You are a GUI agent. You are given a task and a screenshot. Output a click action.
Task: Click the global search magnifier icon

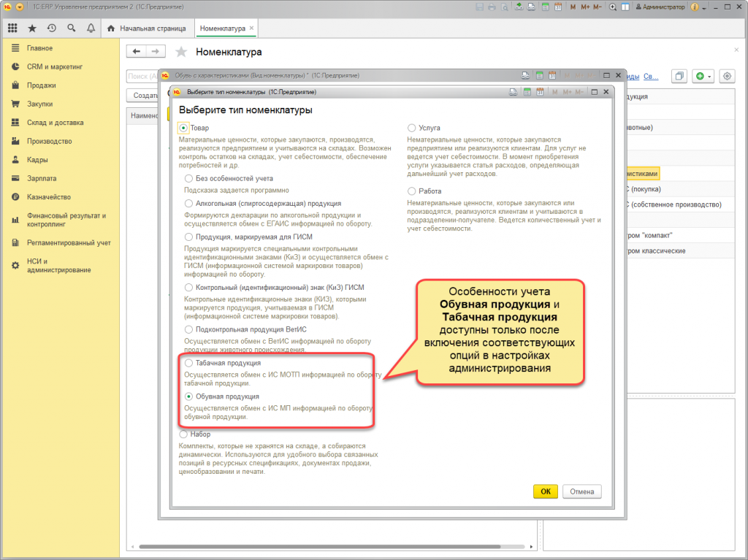(x=71, y=28)
